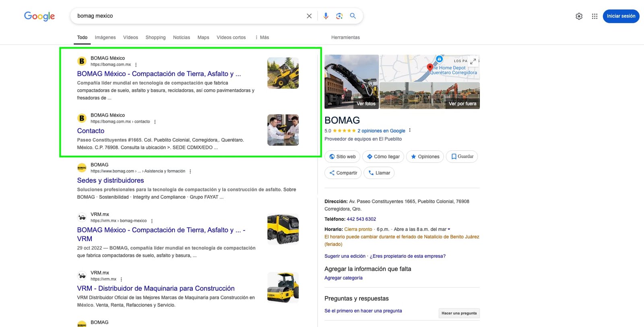Click the Guardar button
Viewport: 644px width, 327px height.
[462, 156]
